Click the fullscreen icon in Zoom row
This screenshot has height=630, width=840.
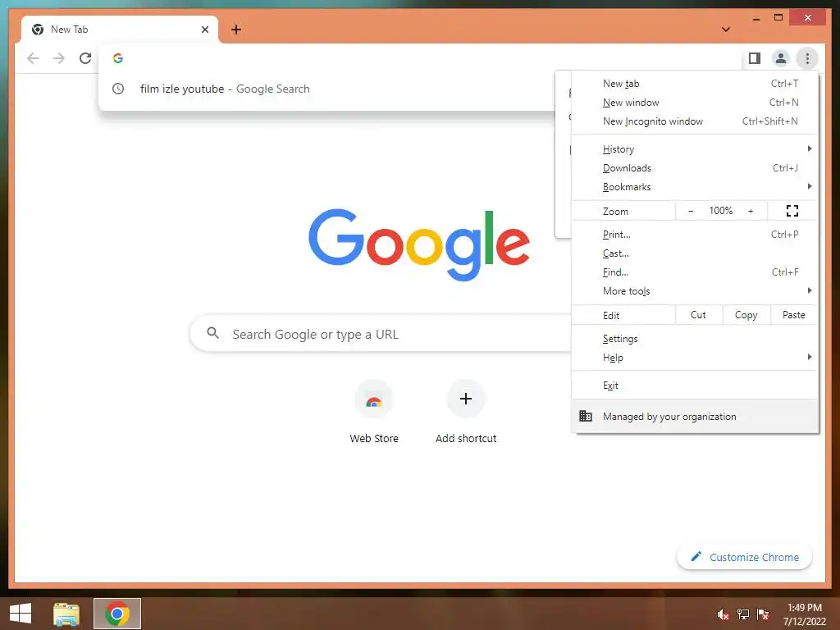792,211
